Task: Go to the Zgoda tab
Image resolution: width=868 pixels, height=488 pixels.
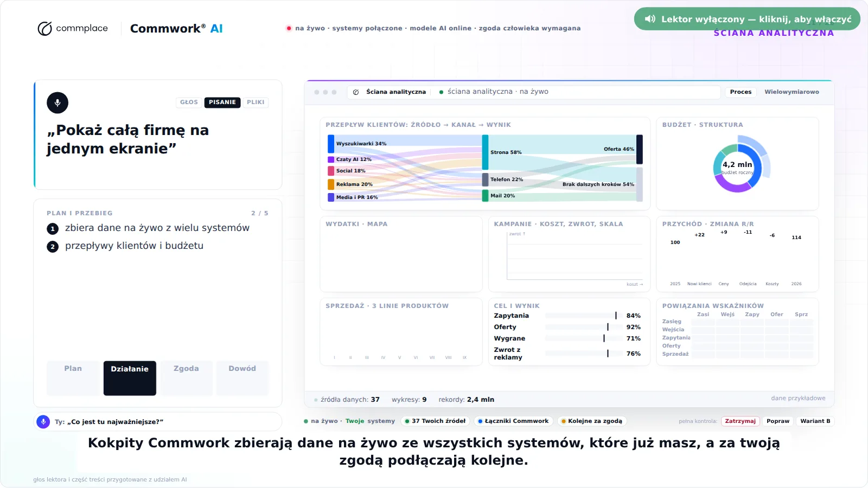Action: (186, 378)
